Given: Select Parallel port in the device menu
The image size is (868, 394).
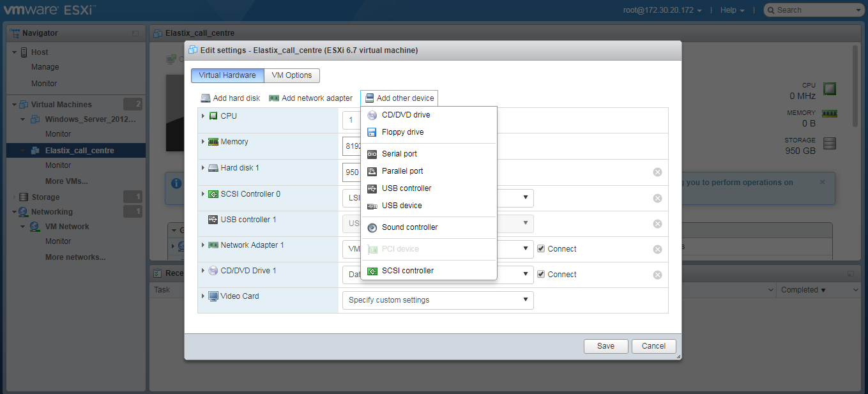Looking at the screenshot, I should (x=429, y=171).
